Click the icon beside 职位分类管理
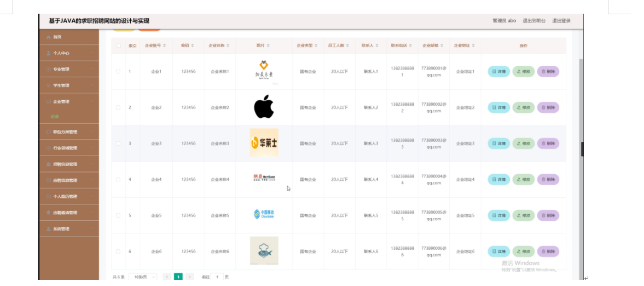Viewport: 644px width, 286px height. [49, 132]
